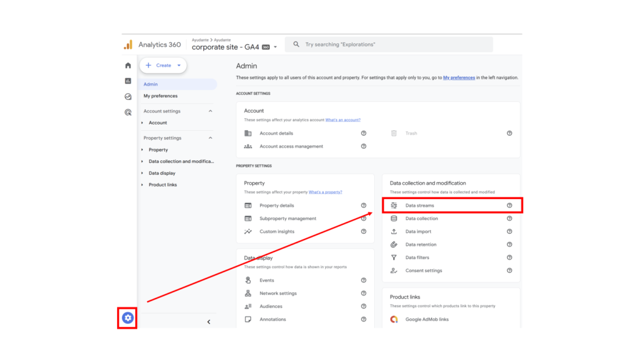Collapse the Property settings section
Image resolution: width=644 pixels, height=362 pixels.
[x=210, y=138]
